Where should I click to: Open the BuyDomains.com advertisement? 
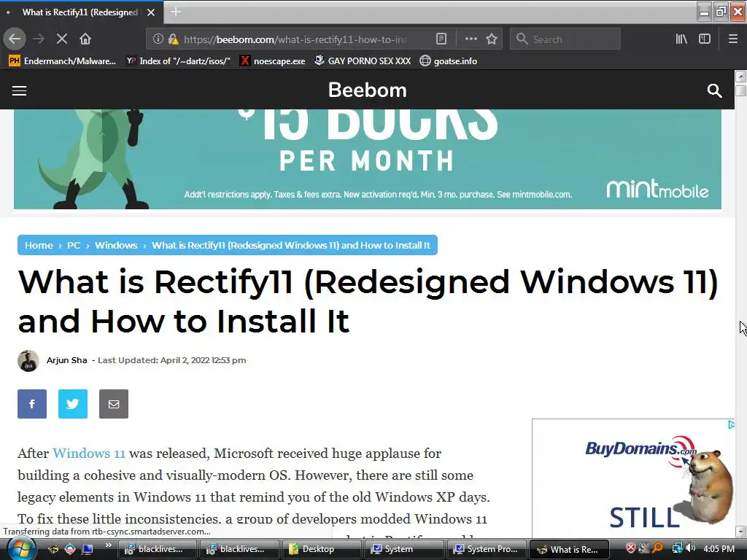(x=633, y=478)
